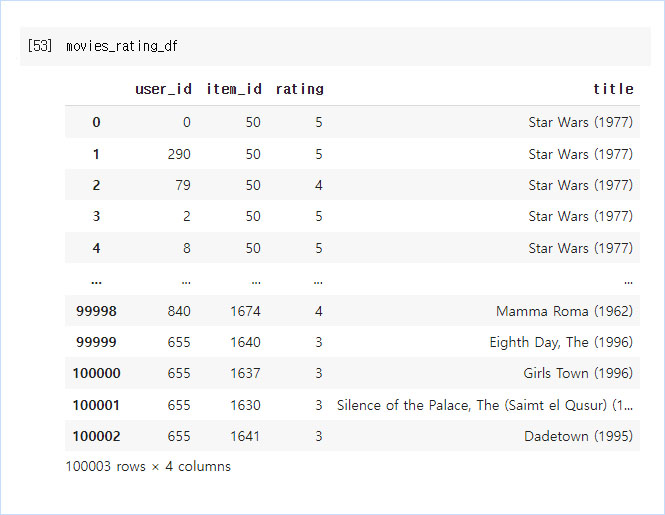This screenshot has height=515, width=665.
Task: Select the user_id column header
Action: tap(163, 89)
